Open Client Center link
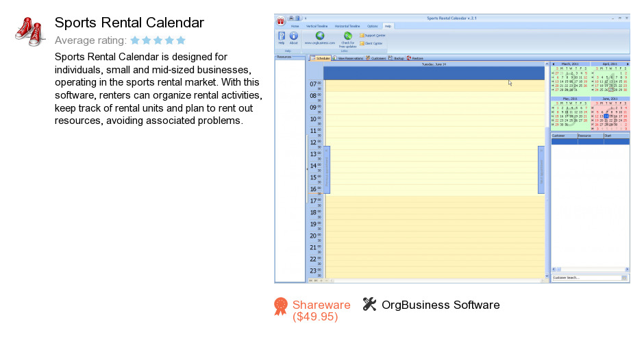Viewport: 644px width, 341px height. pos(371,43)
